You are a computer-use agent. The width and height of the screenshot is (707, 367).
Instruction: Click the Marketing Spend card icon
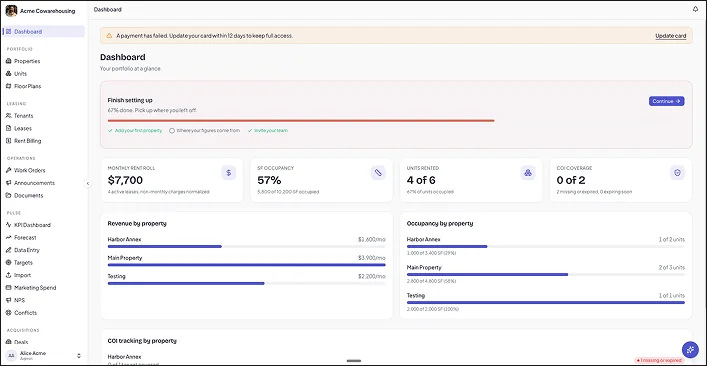(x=8, y=288)
